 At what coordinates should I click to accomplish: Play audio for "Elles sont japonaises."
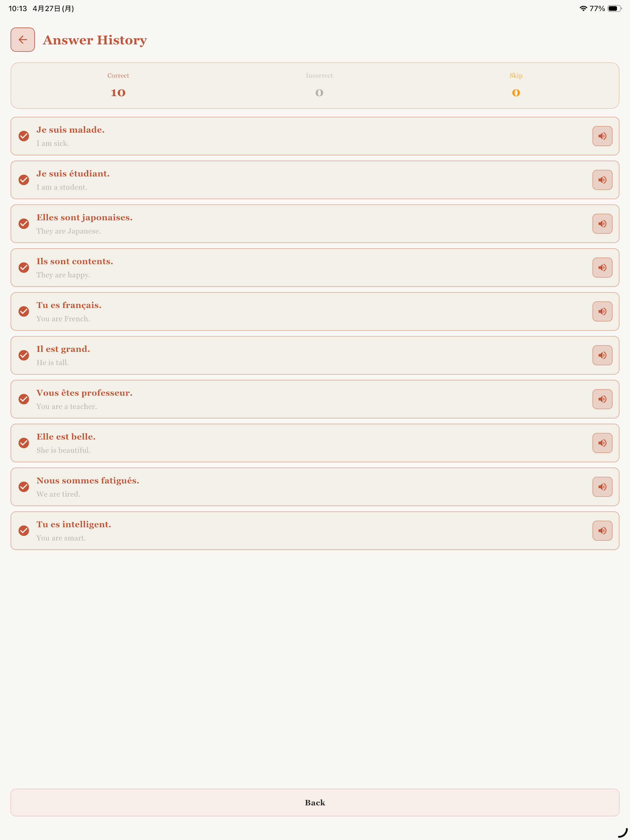click(x=602, y=224)
